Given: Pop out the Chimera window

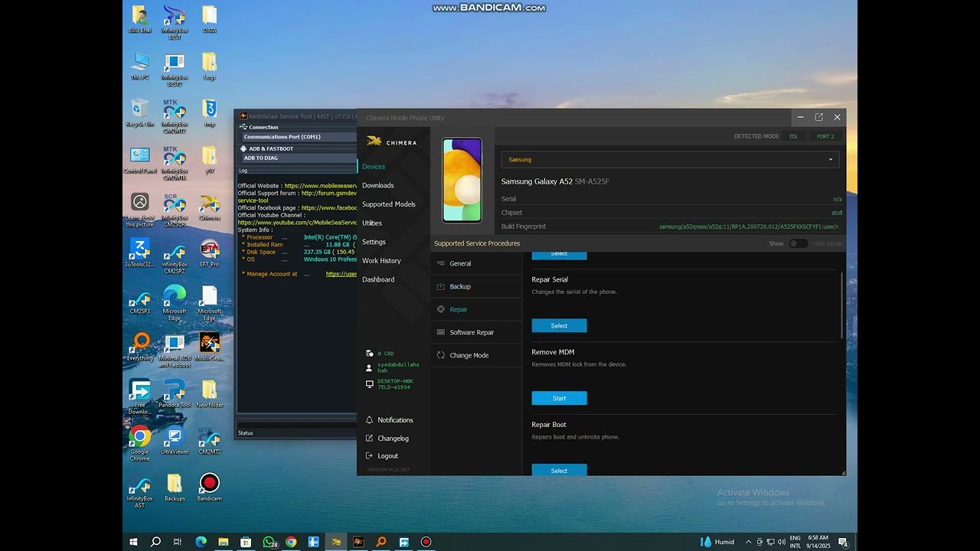Looking at the screenshot, I should click(818, 117).
